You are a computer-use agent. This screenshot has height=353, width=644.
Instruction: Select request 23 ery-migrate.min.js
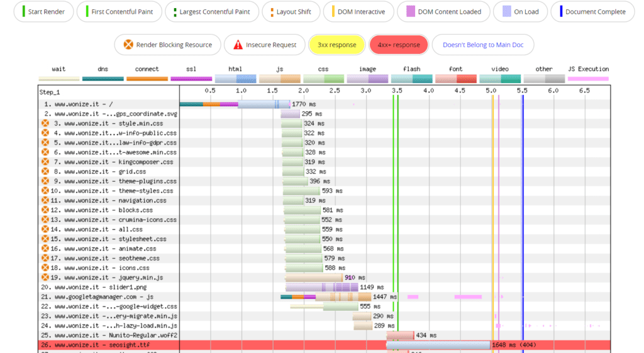click(109, 316)
